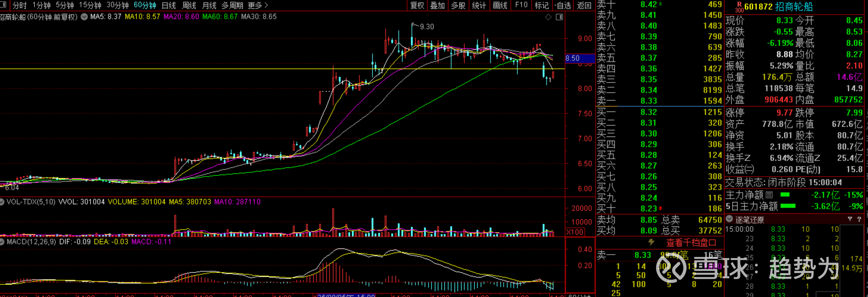Click the 返回 back button

pos(584,5)
